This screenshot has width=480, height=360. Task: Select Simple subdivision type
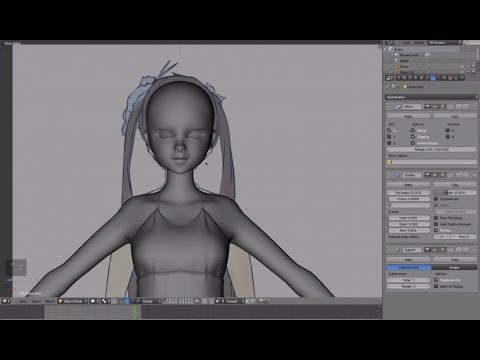pos(454,267)
